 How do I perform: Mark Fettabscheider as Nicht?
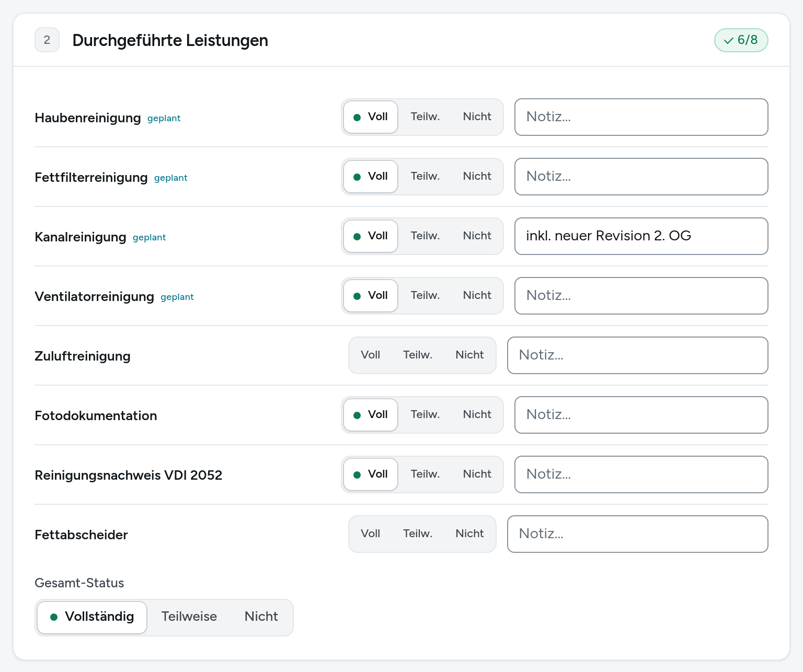point(469,534)
